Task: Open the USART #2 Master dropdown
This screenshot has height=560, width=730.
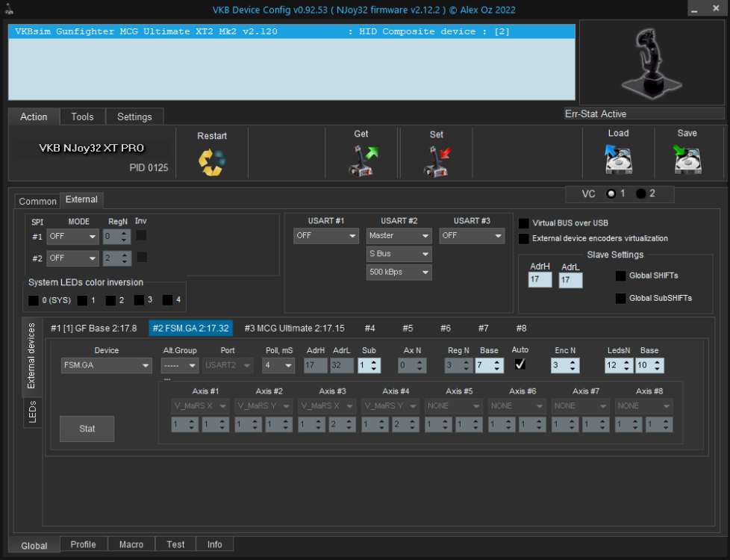Action: pyautogui.click(x=399, y=236)
